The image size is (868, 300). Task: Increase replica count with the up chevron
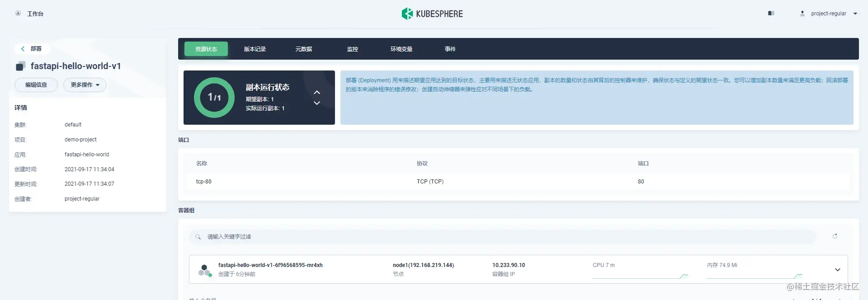(317, 92)
